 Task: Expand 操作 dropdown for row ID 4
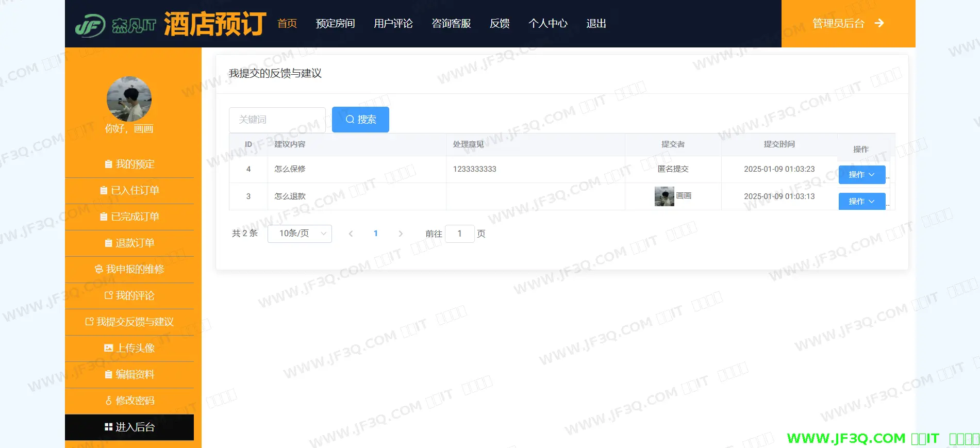(x=861, y=175)
